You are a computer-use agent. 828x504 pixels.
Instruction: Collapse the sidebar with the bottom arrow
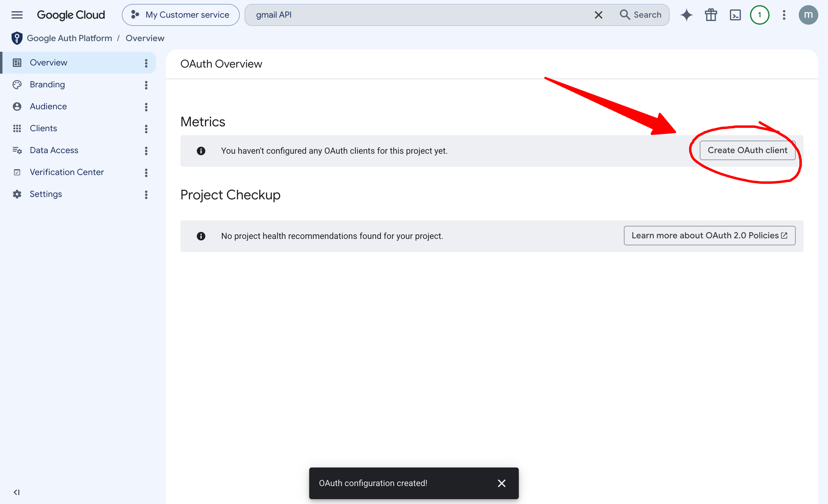click(x=17, y=492)
